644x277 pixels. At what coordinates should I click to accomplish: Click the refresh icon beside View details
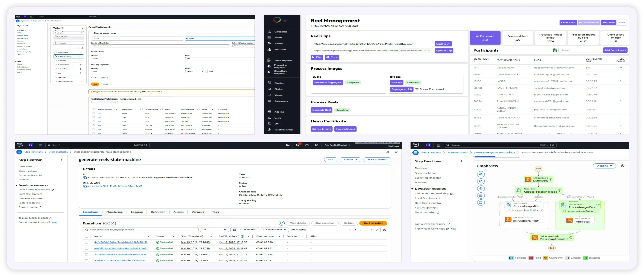(x=281, y=223)
